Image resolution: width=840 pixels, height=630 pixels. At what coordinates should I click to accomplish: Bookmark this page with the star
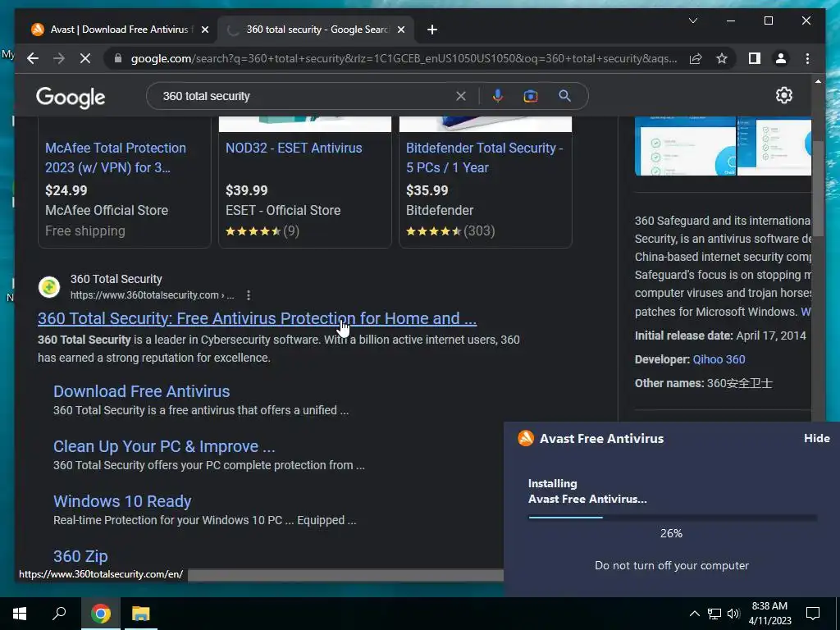[x=722, y=58]
